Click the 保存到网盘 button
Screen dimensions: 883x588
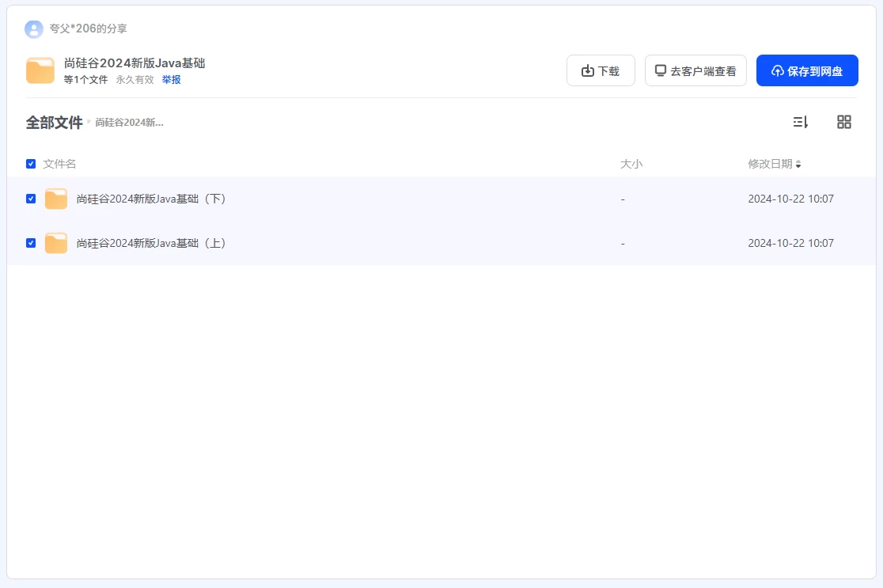tap(807, 70)
